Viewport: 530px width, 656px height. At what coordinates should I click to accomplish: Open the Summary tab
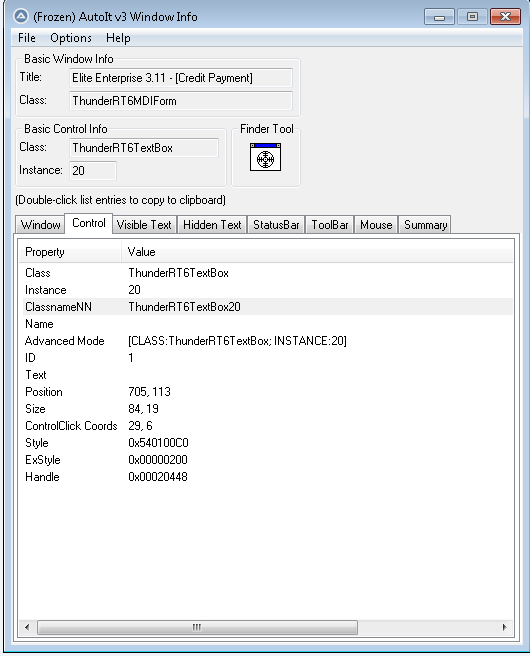(425, 225)
